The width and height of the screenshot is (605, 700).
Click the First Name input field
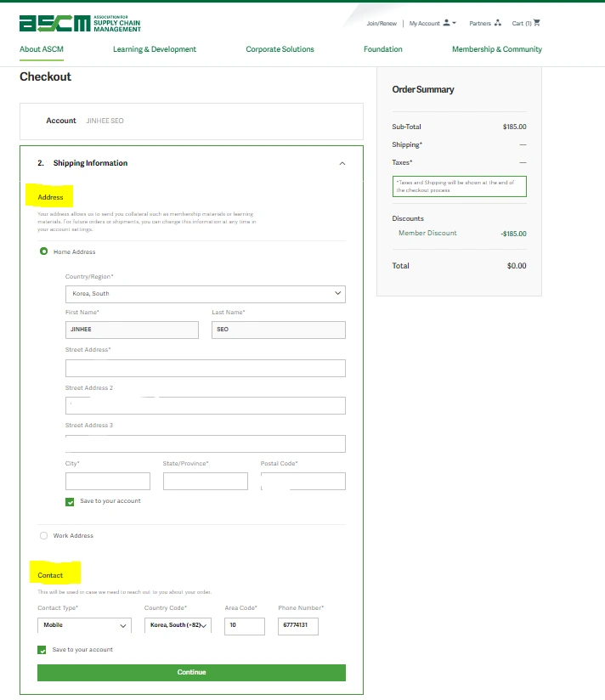[x=133, y=330]
